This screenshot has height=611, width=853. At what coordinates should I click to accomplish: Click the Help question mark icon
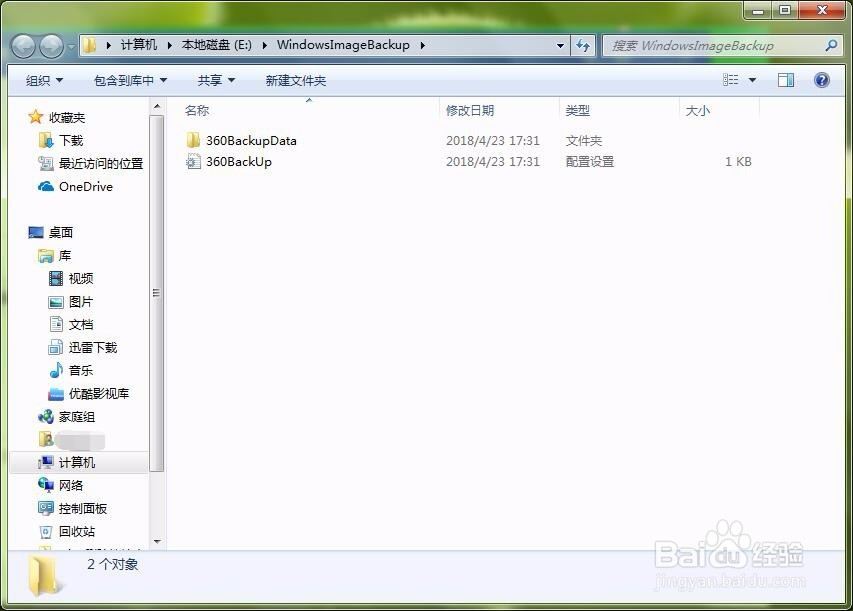[822, 80]
